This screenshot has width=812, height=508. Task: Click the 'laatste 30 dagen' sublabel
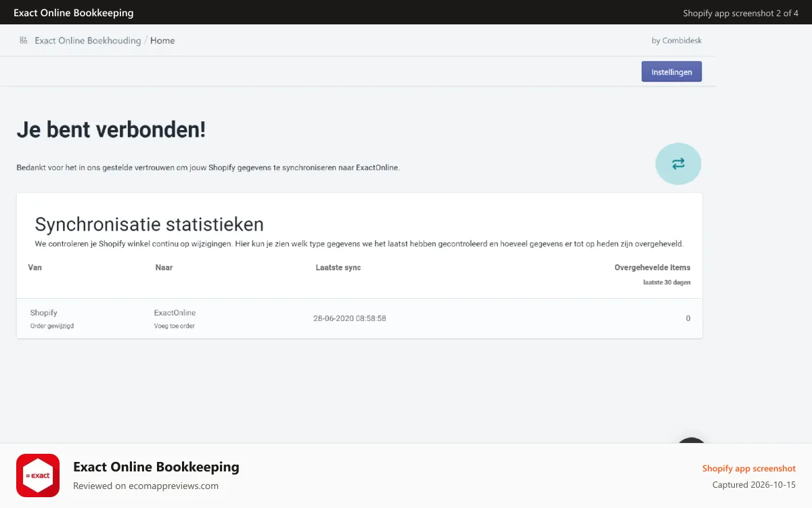[667, 282]
